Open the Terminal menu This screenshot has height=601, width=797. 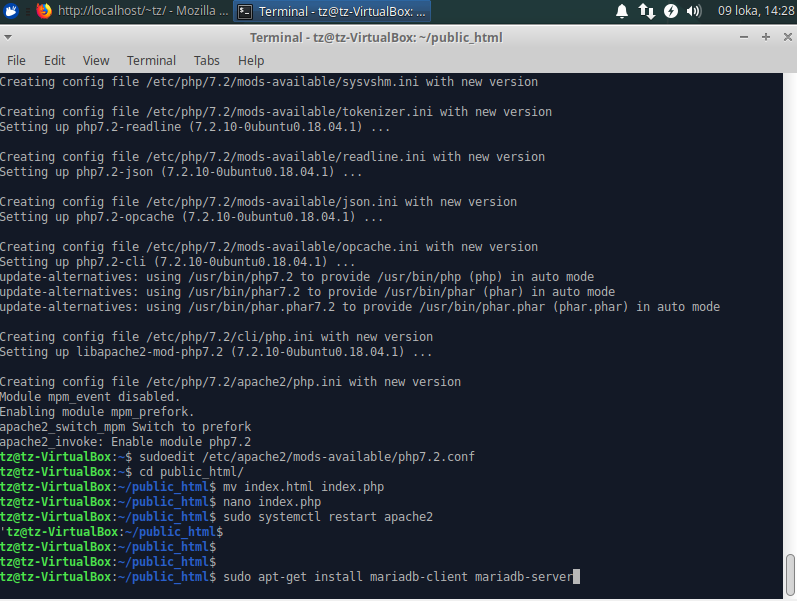[151, 60]
